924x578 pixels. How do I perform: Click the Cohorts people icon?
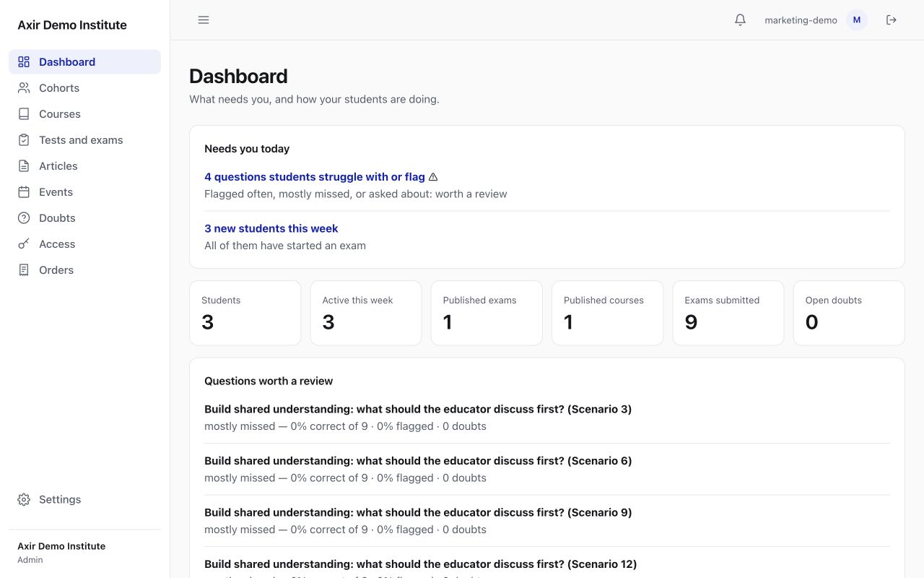coord(24,88)
